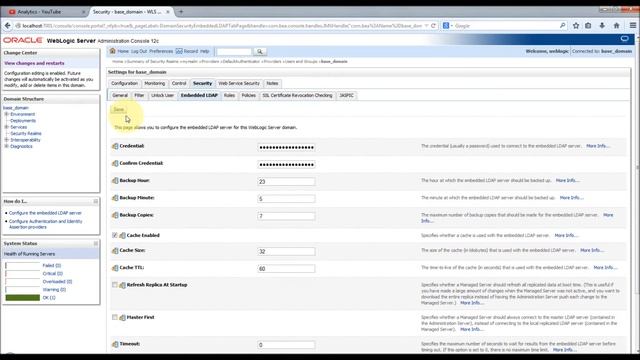Click the Critical health status bar
Viewport: 640px width, 360px height.
(22, 274)
